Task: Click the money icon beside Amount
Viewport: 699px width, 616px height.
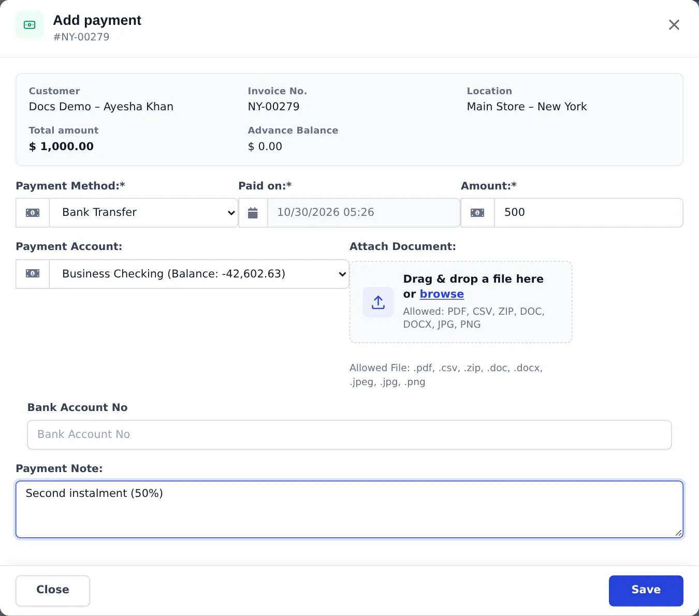Action: click(477, 213)
